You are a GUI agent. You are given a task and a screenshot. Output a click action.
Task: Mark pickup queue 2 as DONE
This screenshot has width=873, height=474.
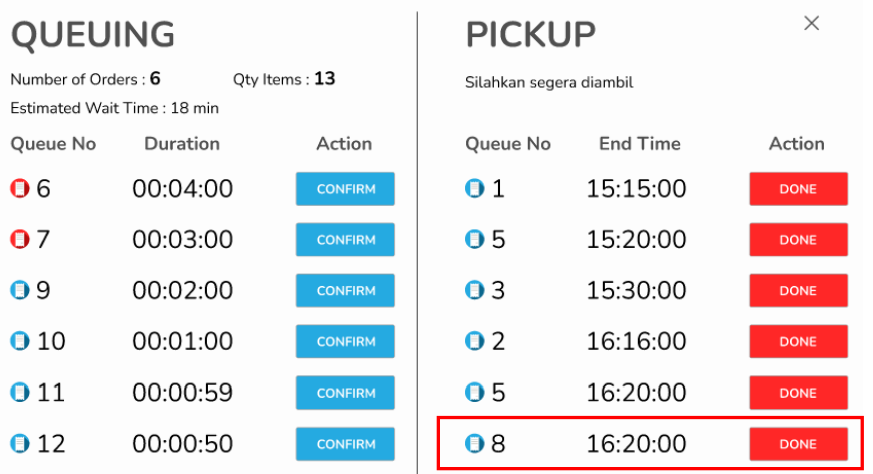point(798,342)
